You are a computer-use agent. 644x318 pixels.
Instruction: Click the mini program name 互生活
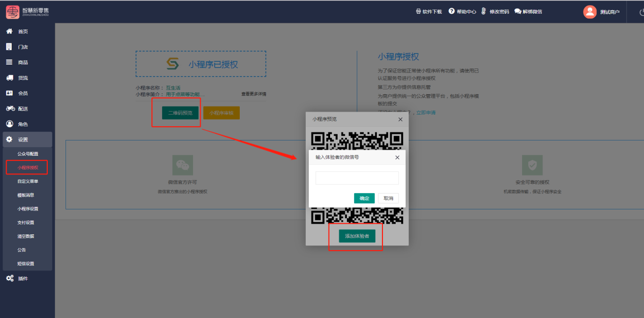(173, 88)
